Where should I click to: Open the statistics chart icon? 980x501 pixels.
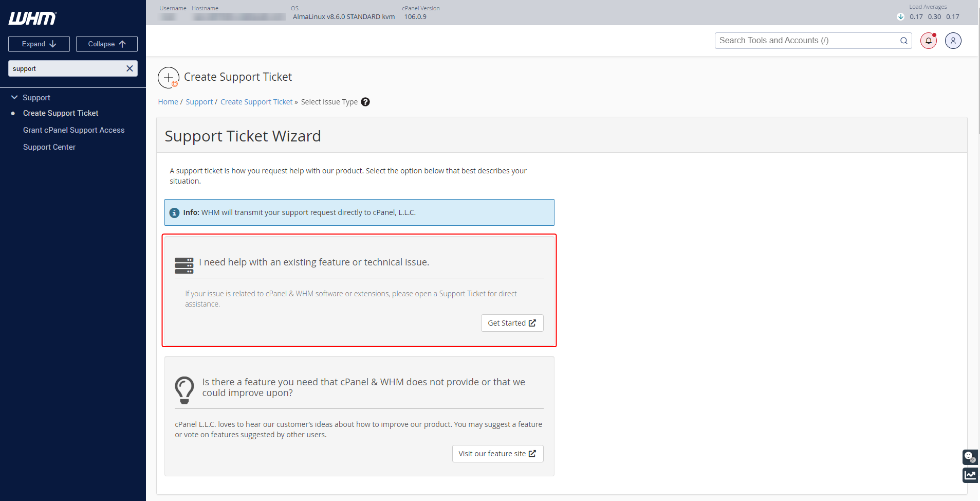pyautogui.click(x=970, y=475)
